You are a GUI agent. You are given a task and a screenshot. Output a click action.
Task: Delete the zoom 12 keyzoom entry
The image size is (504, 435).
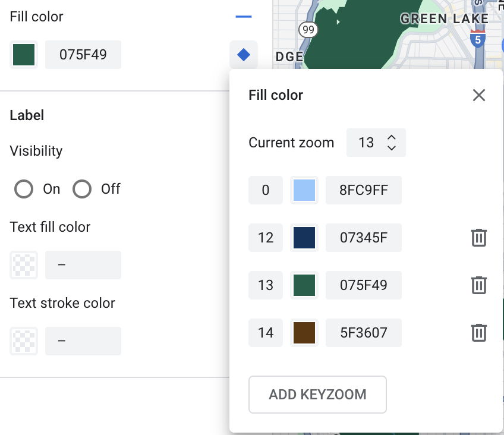pos(479,238)
